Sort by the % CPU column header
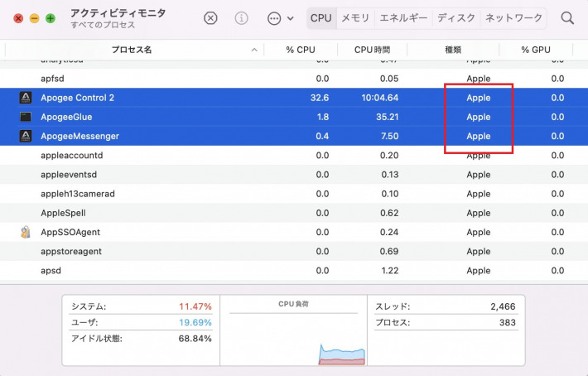This screenshot has width=588, height=376. click(x=301, y=50)
